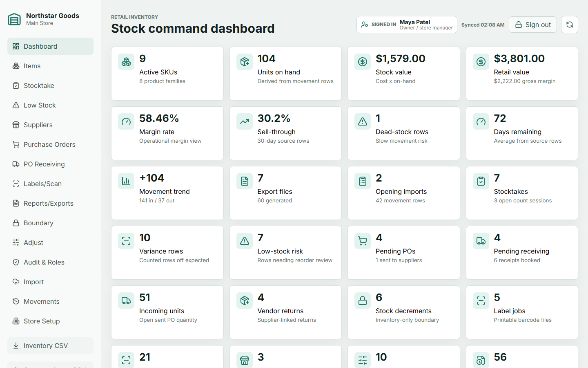Click the lock icon on Sign out

point(519,25)
